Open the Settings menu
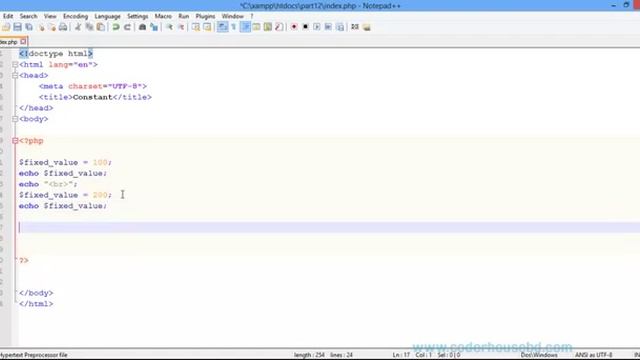The image size is (640, 360). [x=138, y=16]
